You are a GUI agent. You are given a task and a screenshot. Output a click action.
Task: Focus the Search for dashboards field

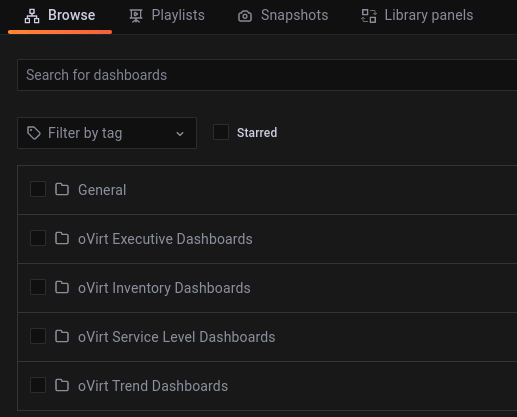click(x=267, y=75)
